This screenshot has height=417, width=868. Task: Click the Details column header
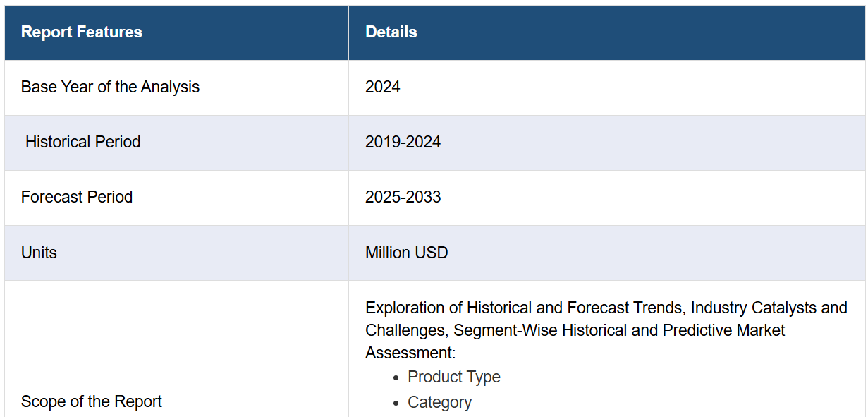pyautogui.click(x=391, y=32)
